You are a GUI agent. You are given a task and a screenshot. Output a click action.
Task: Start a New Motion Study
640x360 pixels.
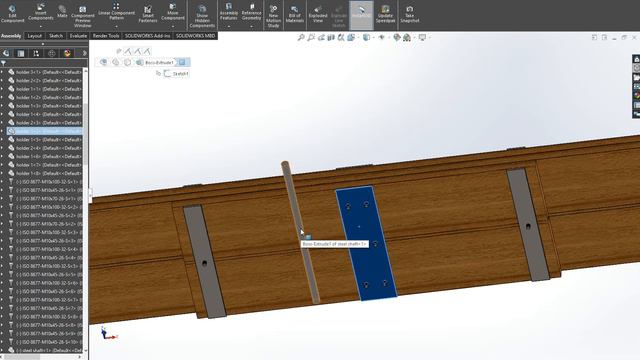(x=273, y=17)
